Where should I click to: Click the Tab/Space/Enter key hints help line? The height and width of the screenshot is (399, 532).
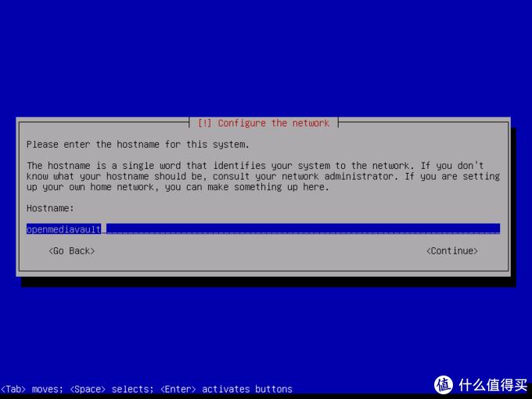146,389
